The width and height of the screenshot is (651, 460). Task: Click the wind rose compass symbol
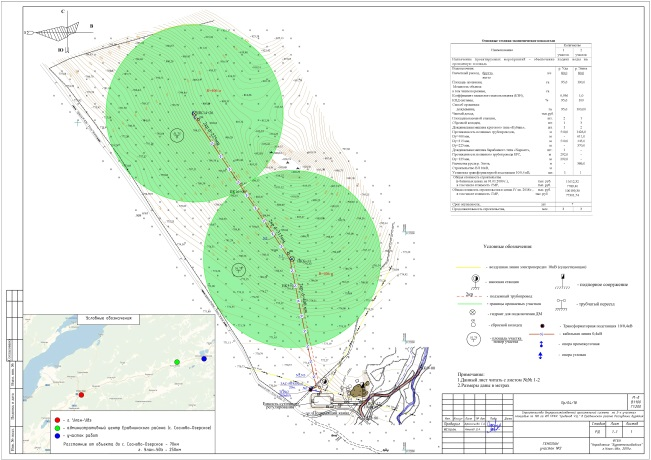(x=61, y=31)
